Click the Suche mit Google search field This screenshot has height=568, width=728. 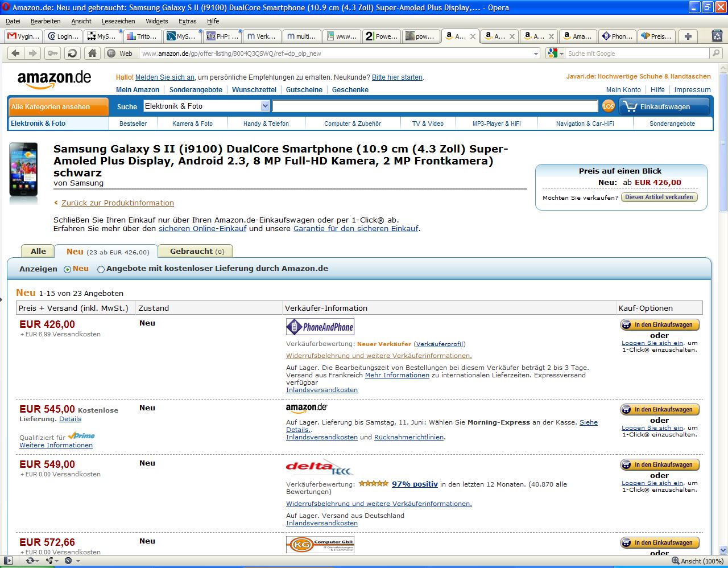(638, 53)
